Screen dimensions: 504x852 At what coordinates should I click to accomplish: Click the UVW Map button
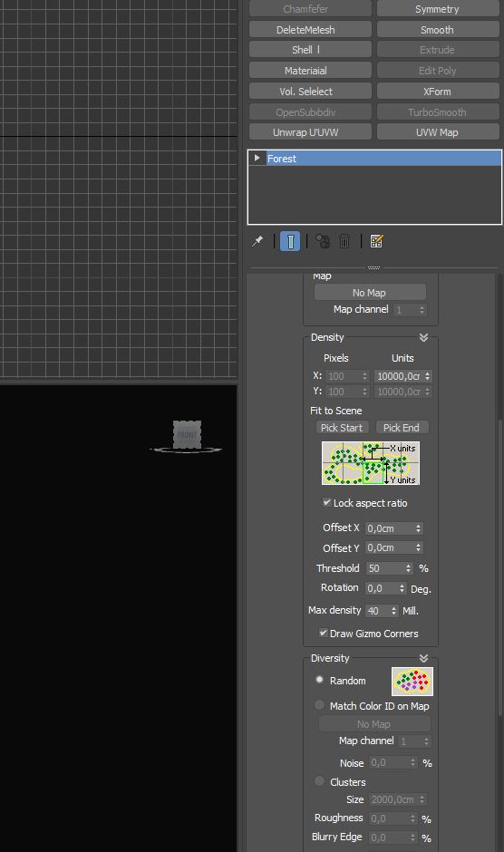pyautogui.click(x=438, y=132)
